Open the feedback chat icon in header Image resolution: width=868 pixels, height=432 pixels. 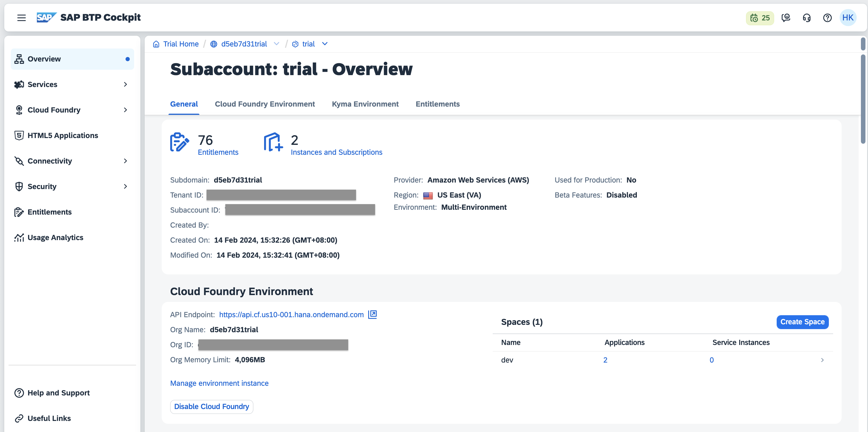click(x=785, y=18)
